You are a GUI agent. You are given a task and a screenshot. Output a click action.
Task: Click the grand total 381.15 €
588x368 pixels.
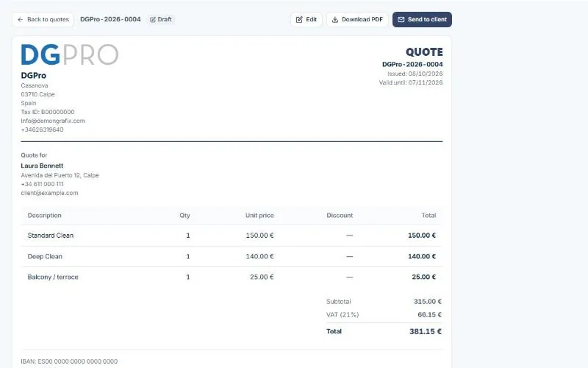click(426, 331)
